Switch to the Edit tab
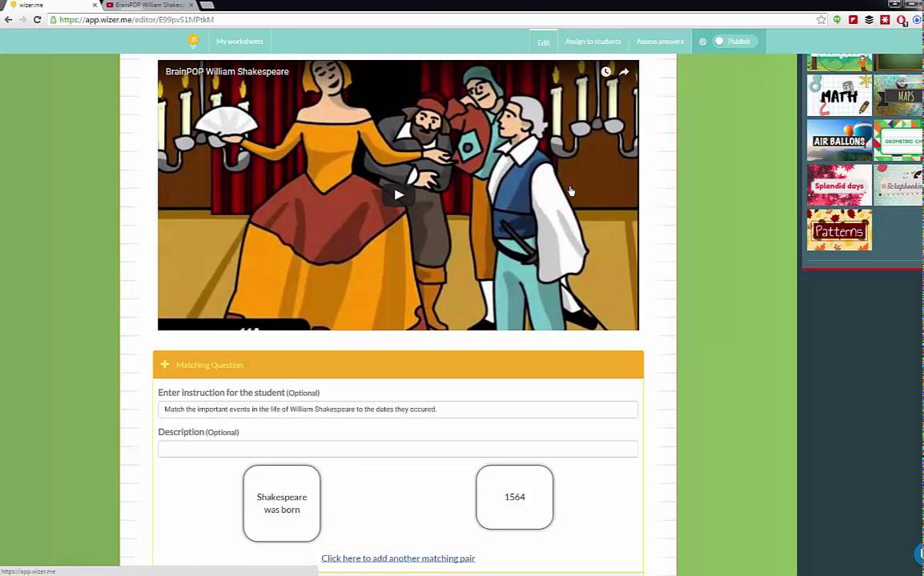The width and height of the screenshot is (924, 576). pyautogui.click(x=544, y=42)
